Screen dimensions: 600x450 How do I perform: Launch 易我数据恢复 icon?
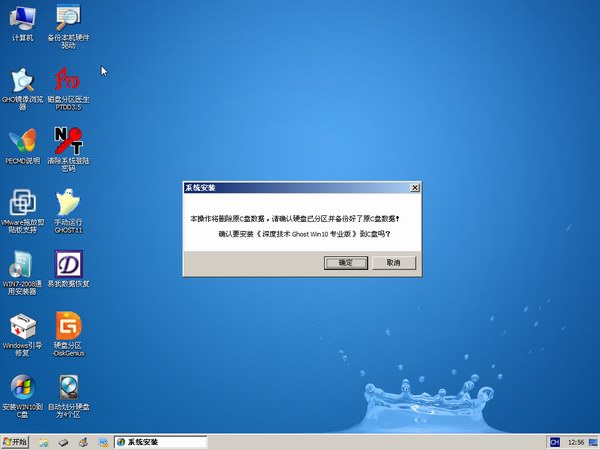pos(68,264)
